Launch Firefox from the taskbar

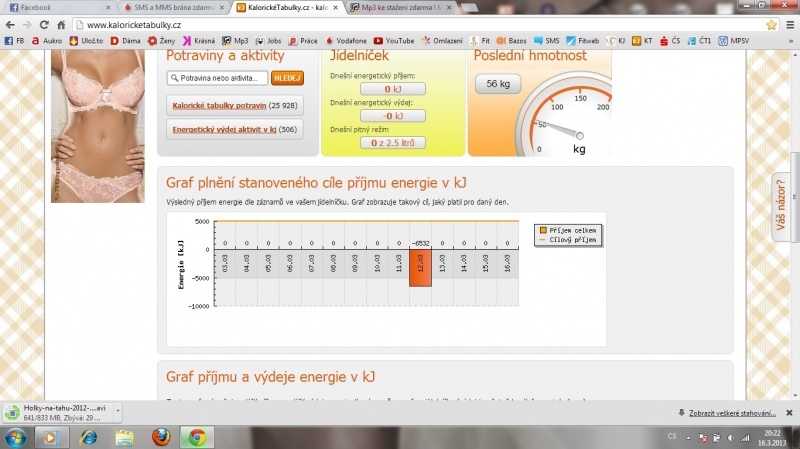click(x=161, y=437)
